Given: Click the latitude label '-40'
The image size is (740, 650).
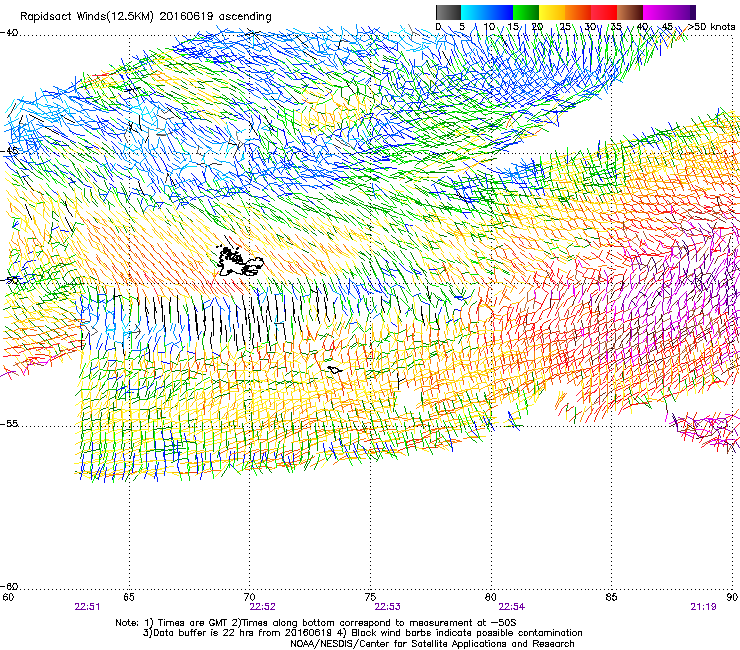Looking at the screenshot, I should [x=9, y=33].
